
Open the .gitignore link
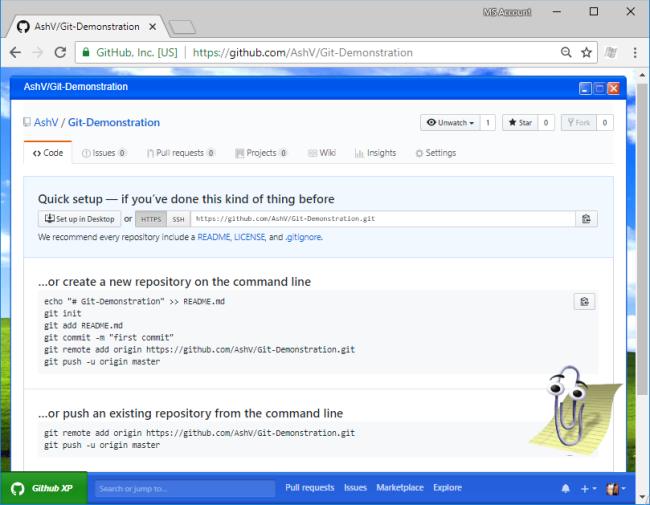(x=303, y=237)
